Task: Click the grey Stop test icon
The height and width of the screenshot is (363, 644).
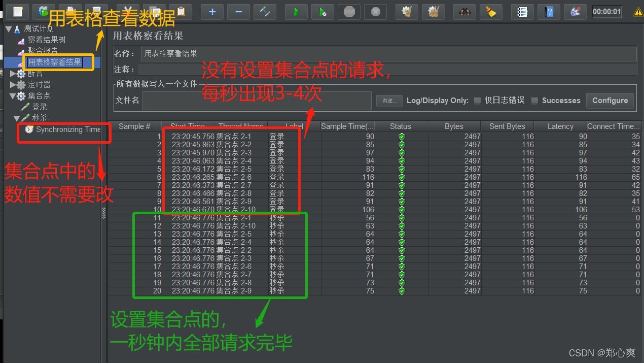Action: point(349,11)
